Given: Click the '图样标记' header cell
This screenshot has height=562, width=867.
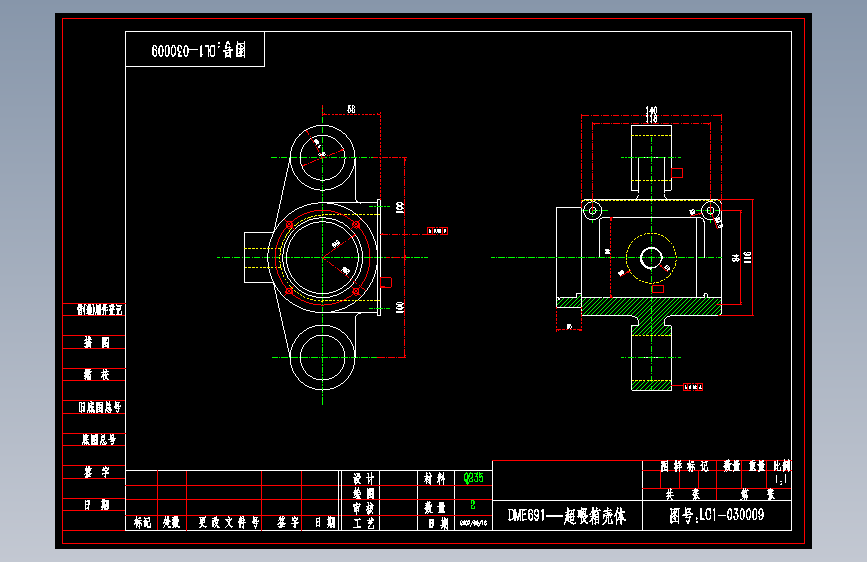Looking at the screenshot, I should pyautogui.click(x=685, y=466).
